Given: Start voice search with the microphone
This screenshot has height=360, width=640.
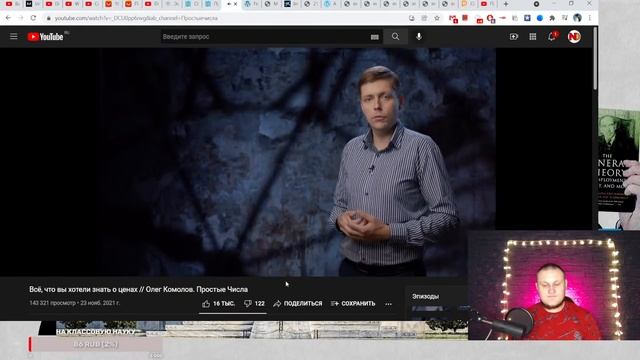Looking at the screenshot, I should 419,37.
